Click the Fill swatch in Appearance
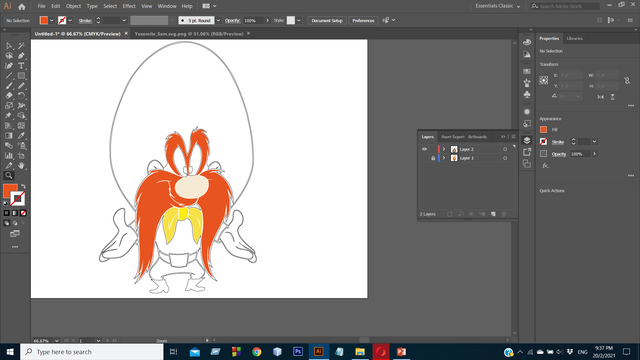 pyautogui.click(x=543, y=129)
